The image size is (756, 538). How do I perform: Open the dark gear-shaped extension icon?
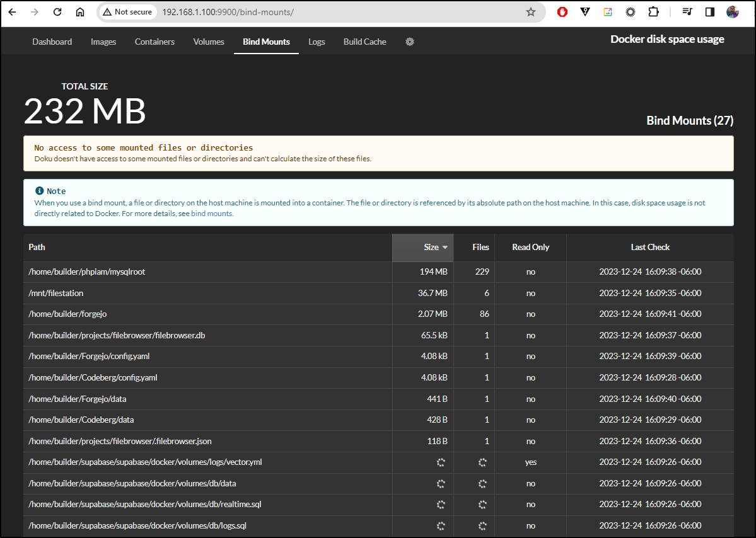click(630, 12)
